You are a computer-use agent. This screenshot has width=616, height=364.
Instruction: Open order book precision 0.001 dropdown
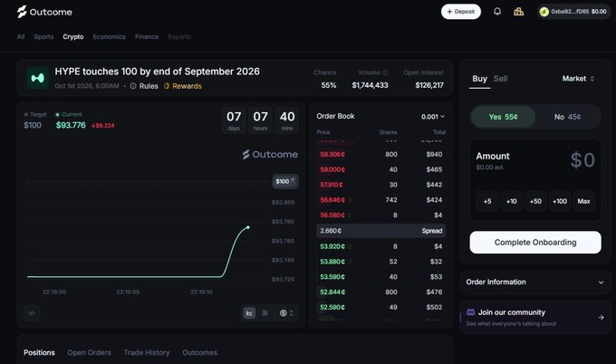[433, 117]
